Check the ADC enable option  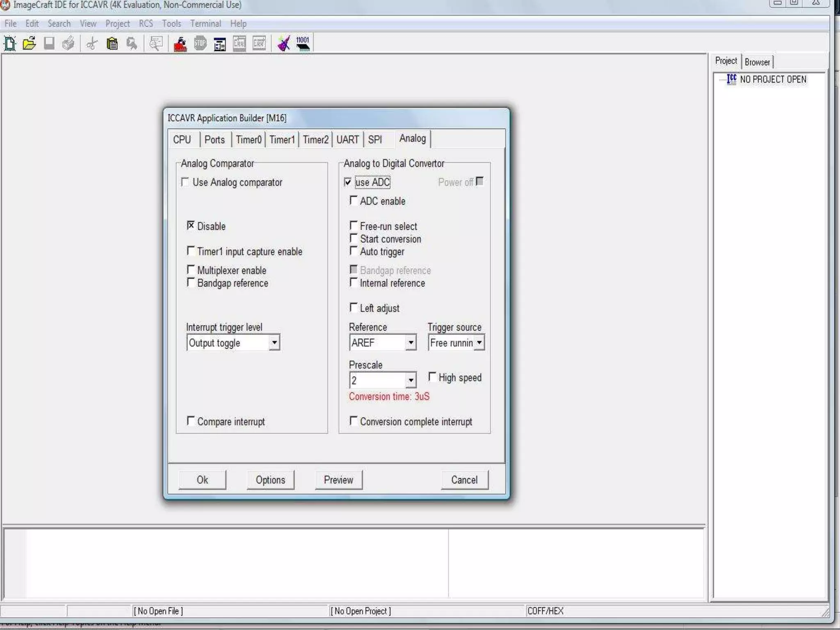(x=353, y=200)
